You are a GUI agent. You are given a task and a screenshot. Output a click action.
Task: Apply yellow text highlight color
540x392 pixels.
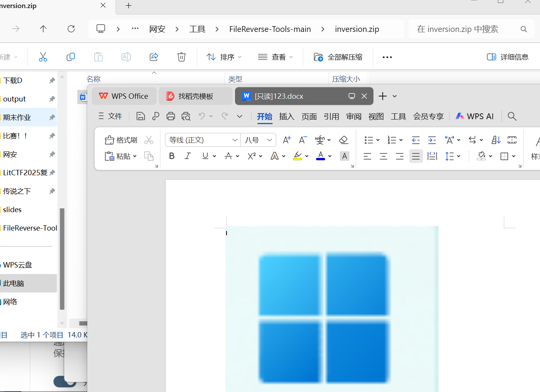(x=297, y=156)
